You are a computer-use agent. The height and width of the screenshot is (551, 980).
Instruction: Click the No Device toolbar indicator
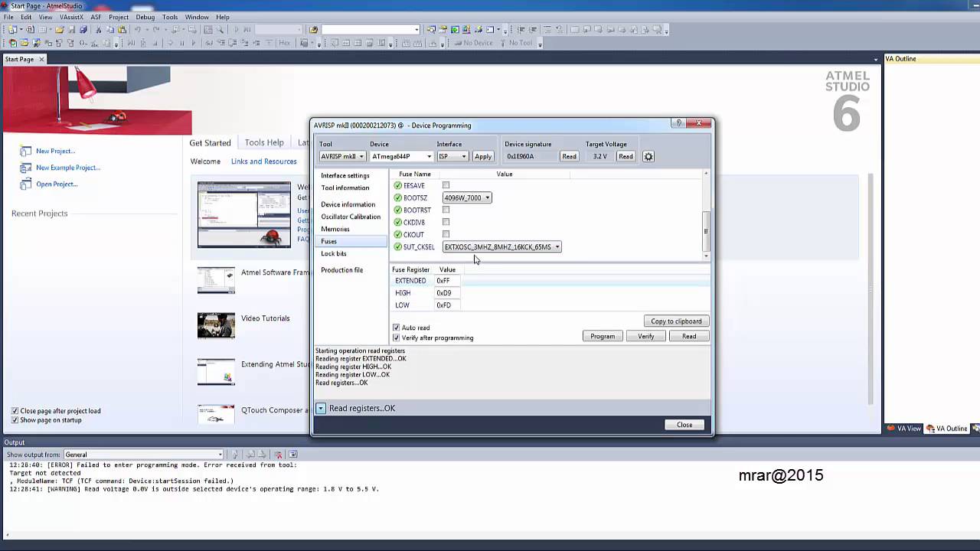(x=472, y=43)
